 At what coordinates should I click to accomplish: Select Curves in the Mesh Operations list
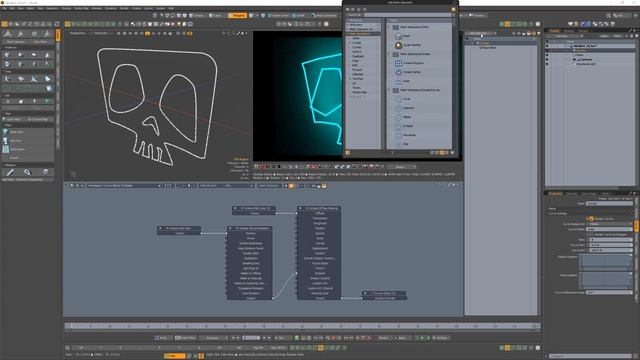pyautogui.click(x=357, y=47)
